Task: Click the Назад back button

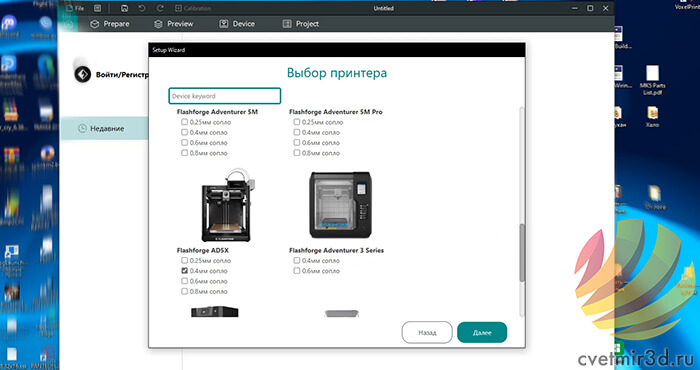Action: 427,333
